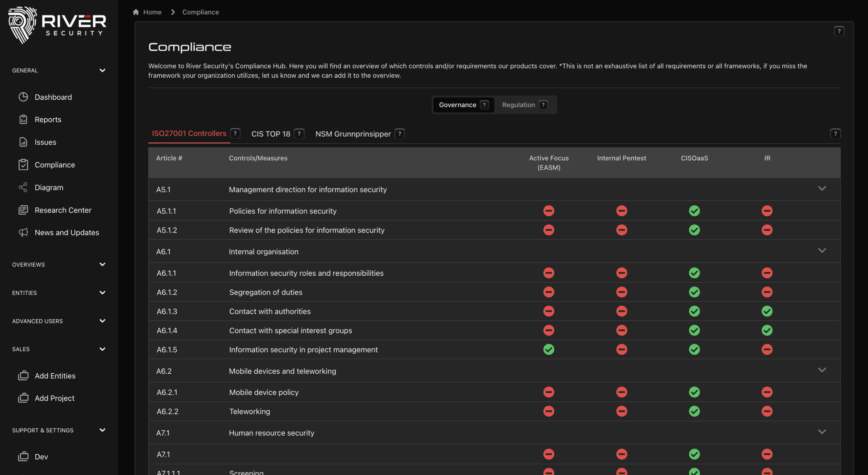Open Research Center via its newspaper icon
This screenshot has height=475, width=868.
(x=23, y=210)
